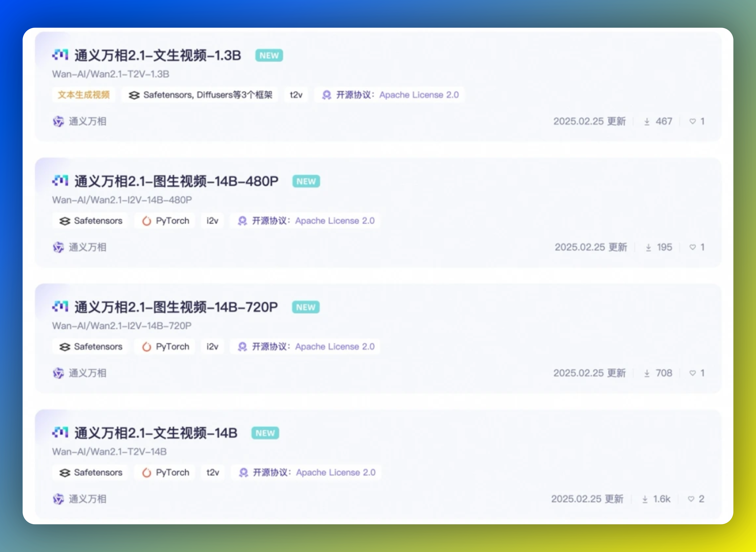Select the 文本生成视频 task tag
Screen dimensions: 756x552
(x=84, y=95)
